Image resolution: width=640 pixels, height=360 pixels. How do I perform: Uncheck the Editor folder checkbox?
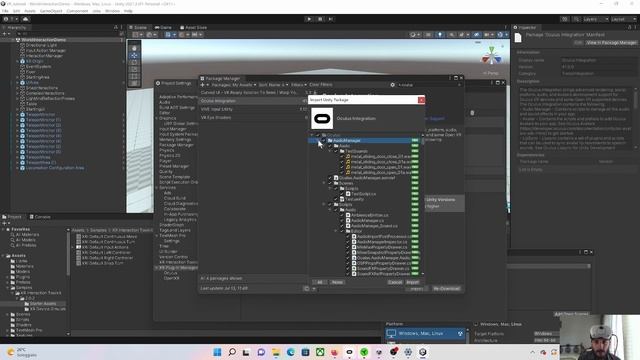tap(342, 231)
